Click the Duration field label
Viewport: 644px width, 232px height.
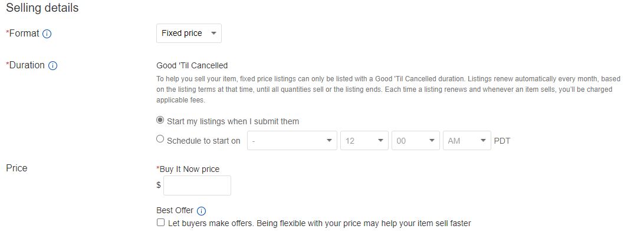[x=25, y=65]
